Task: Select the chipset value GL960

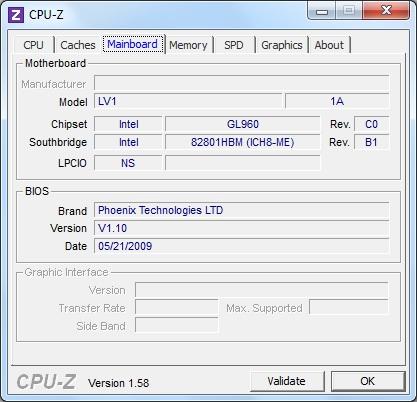Action: click(x=243, y=124)
